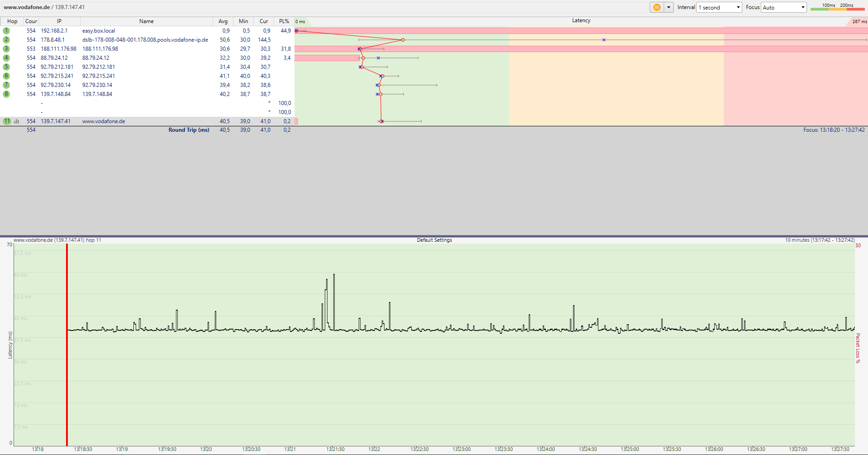
Task: Click the PL% column header
Action: (284, 21)
